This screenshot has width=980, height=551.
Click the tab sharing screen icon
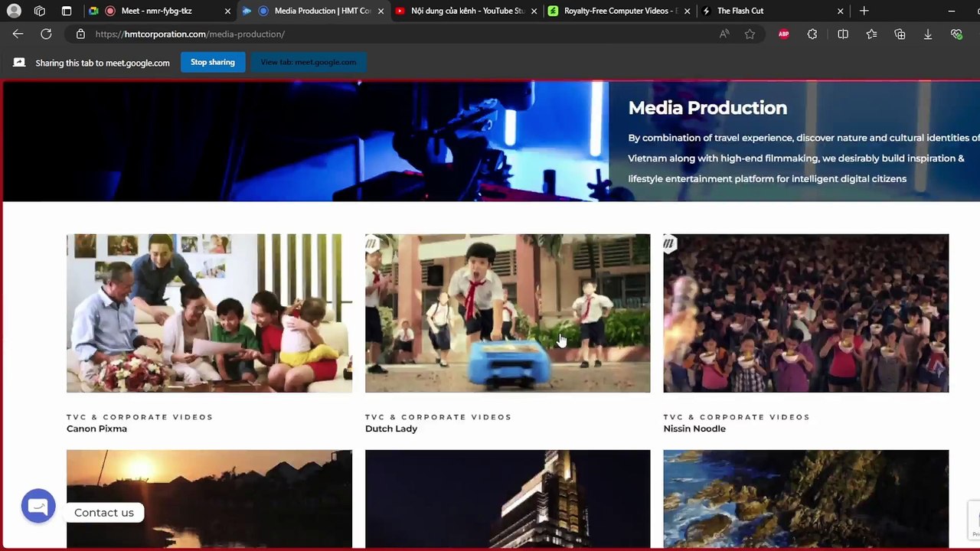[19, 62]
